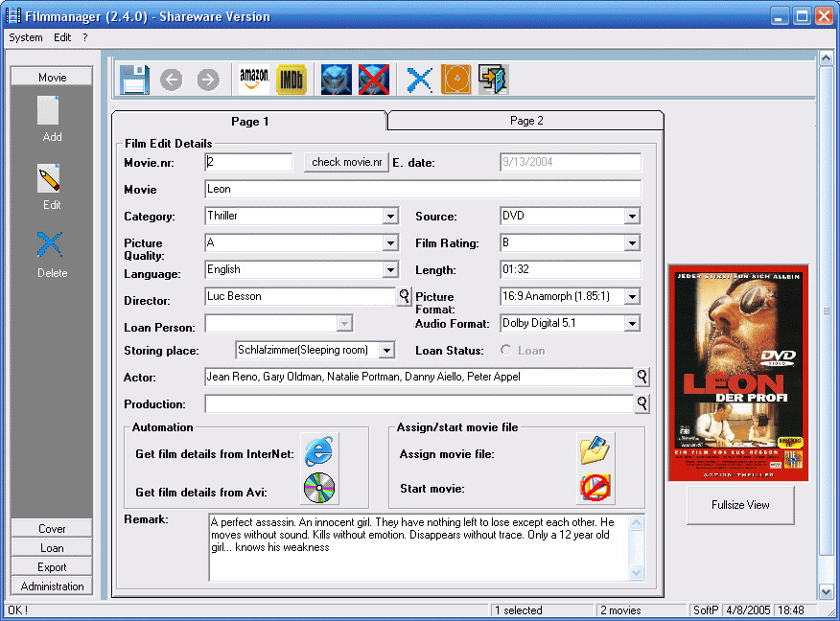Image resolution: width=840 pixels, height=621 pixels.
Task: Click the floppy disk save icon
Action: pos(134,80)
